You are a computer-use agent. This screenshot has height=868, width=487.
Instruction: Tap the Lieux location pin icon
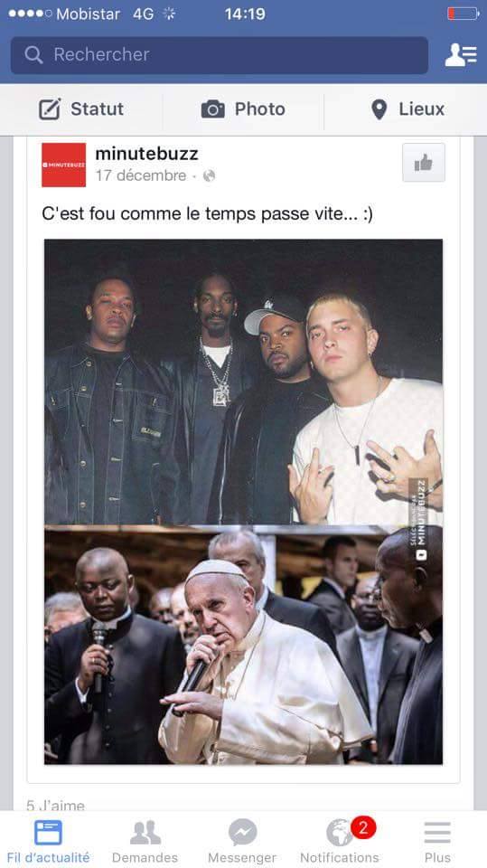[379, 109]
